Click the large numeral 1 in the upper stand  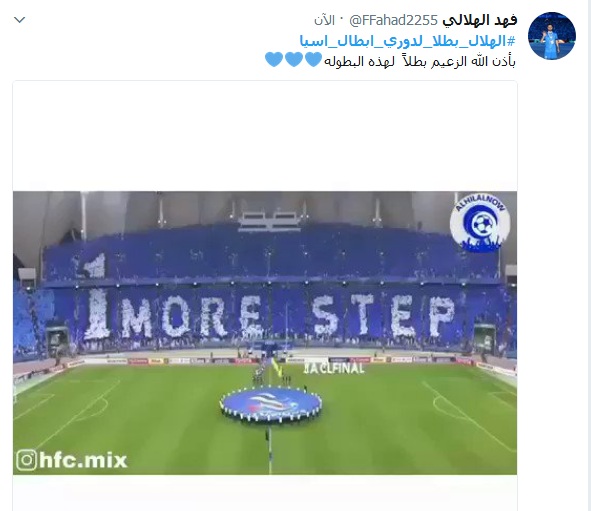click(95, 265)
